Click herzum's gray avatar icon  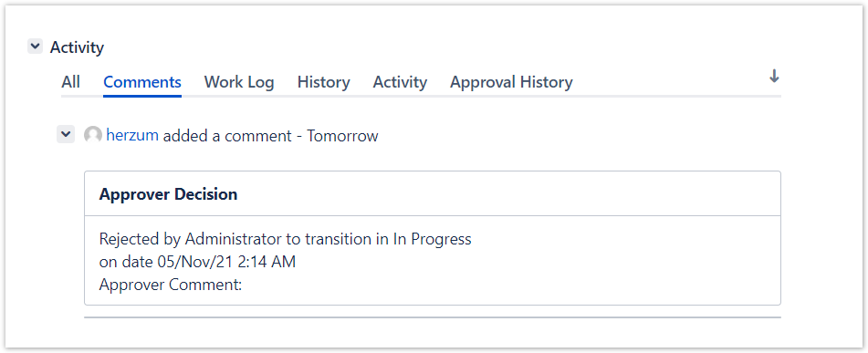(x=93, y=135)
